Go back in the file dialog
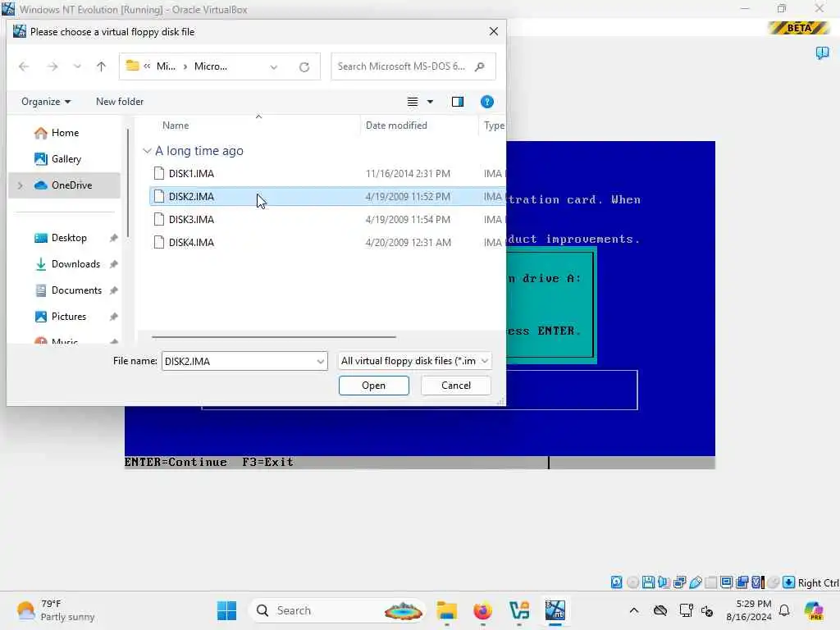The image size is (840, 630). pos(24,66)
